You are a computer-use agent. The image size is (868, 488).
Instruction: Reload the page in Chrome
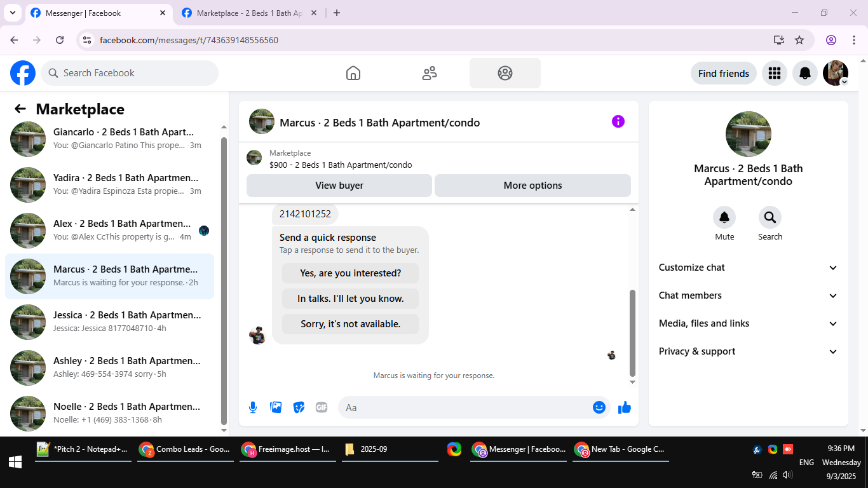click(60, 40)
